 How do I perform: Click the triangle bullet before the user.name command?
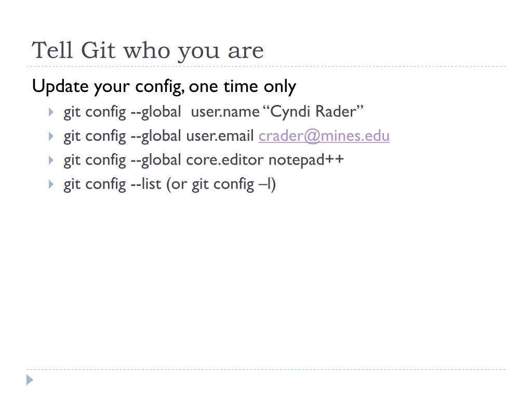point(51,112)
